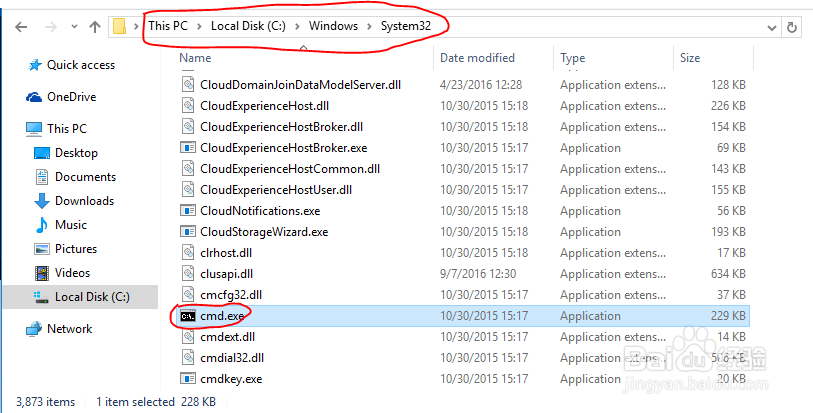
Task: Click the Music note icon
Action: pos(41,225)
